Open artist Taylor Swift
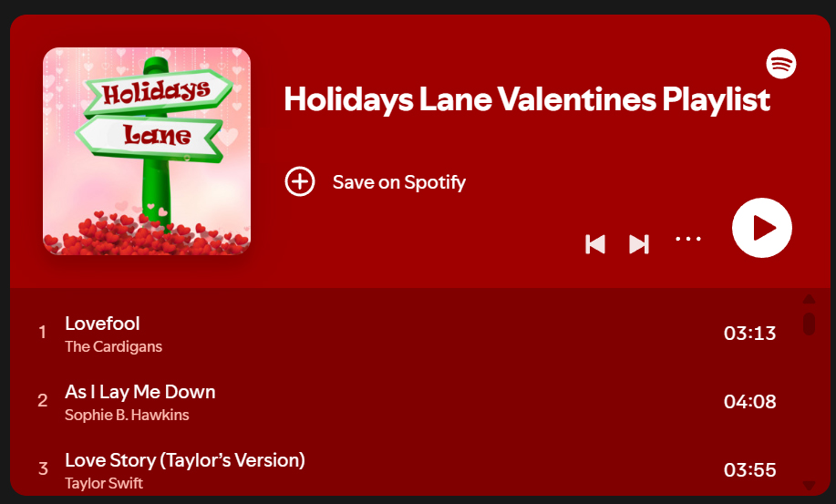The height and width of the screenshot is (504, 836). click(x=104, y=483)
